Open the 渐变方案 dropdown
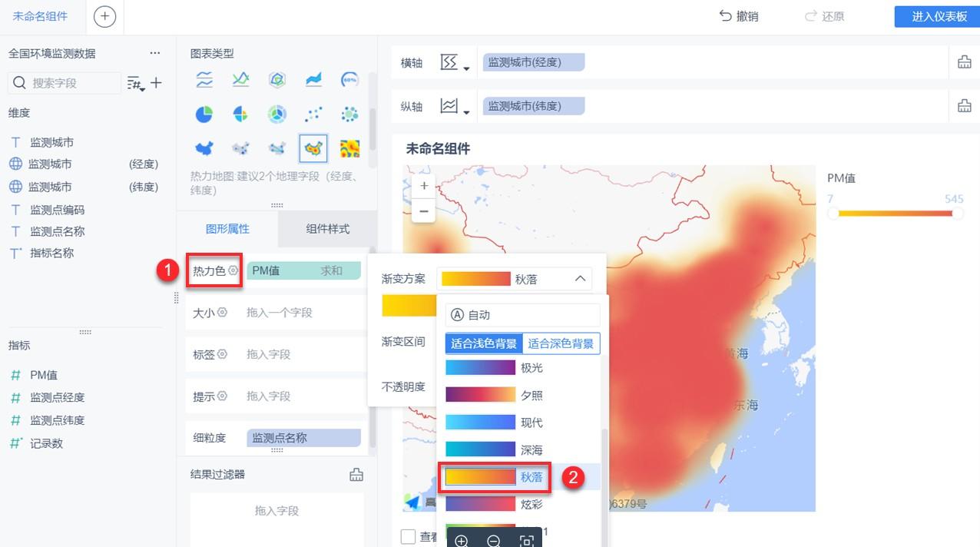The height and width of the screenshot is (547, 980). coord(514,278)
